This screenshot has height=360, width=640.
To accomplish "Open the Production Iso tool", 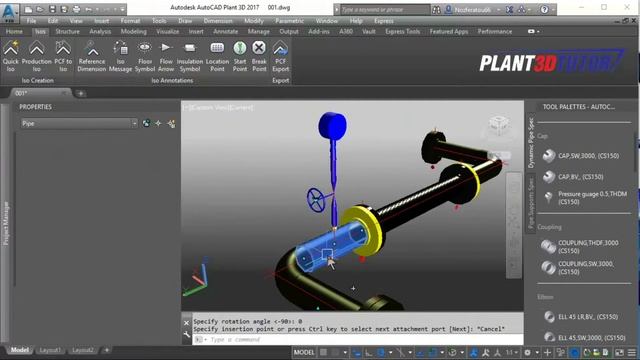I will (x=37, y=56).
